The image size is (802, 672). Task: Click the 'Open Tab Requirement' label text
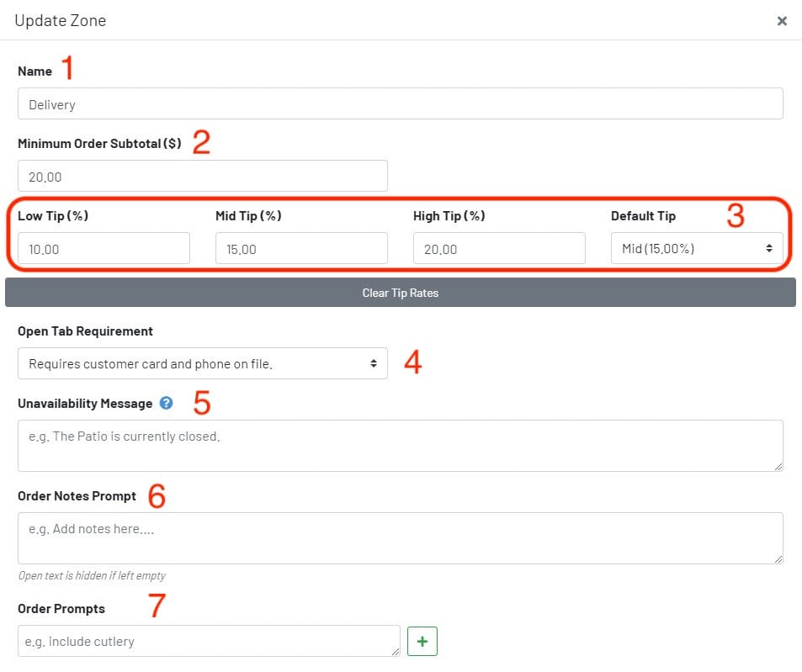[85, 331]
